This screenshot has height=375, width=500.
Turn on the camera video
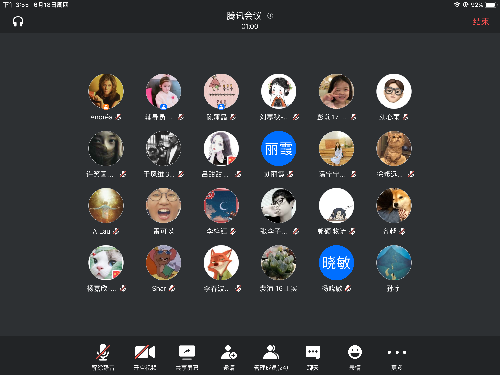145,352
